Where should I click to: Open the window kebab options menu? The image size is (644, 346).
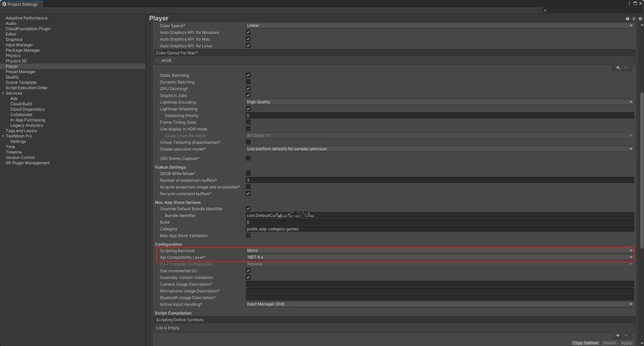[629, 3]
